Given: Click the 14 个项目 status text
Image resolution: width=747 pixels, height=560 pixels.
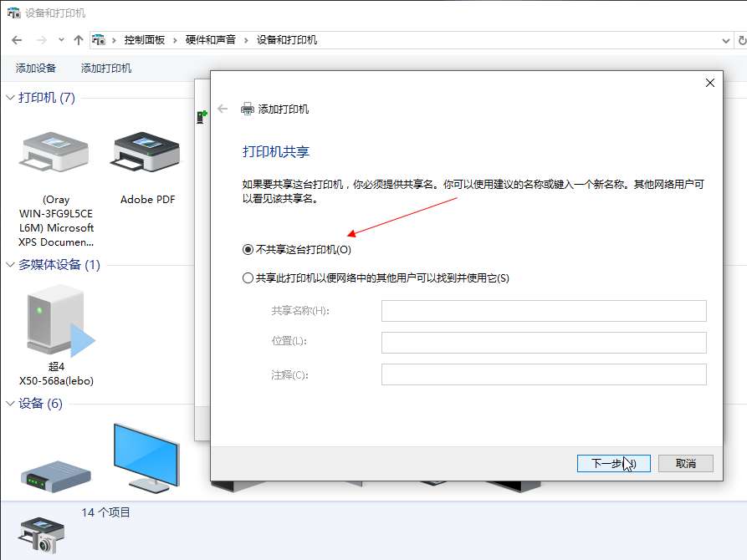Looking at the screenshot, I should coord(105,512).
